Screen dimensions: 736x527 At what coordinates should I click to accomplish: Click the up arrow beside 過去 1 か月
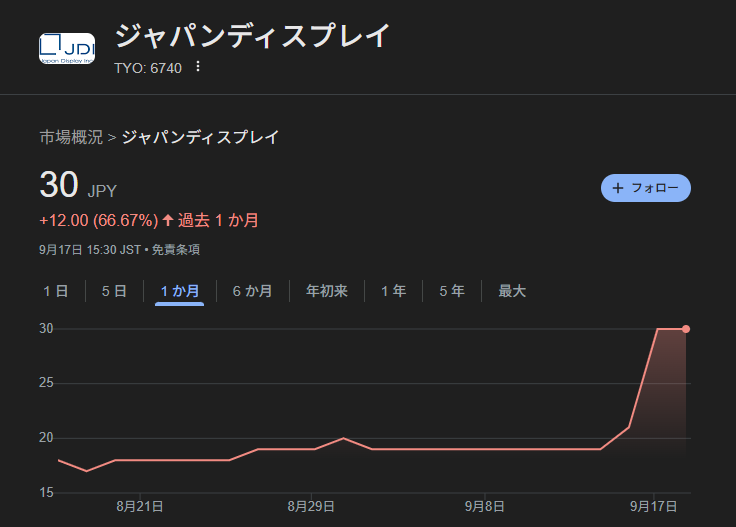(168, 220)
